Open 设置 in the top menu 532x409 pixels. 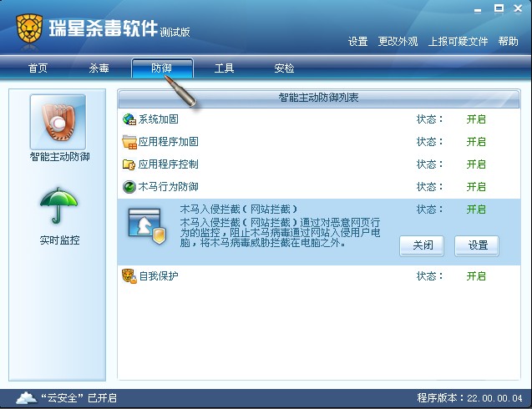tap(358, 42)
